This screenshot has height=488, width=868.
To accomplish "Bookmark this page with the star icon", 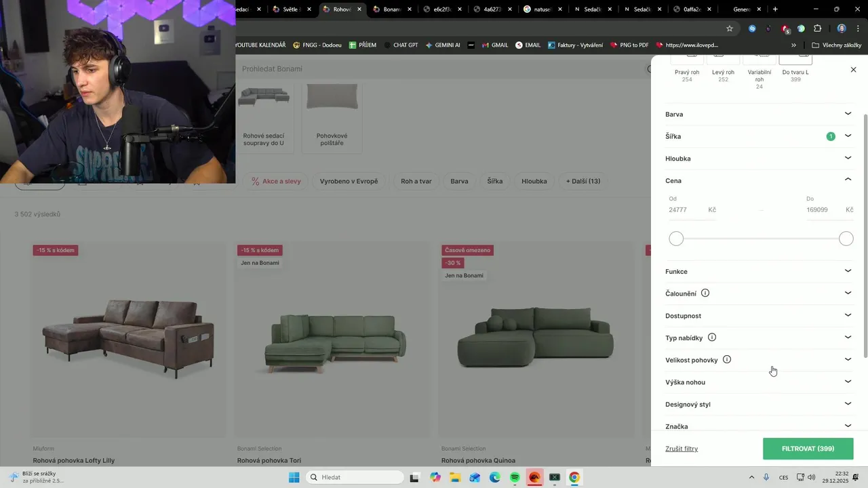I will (x=730, y=28).
